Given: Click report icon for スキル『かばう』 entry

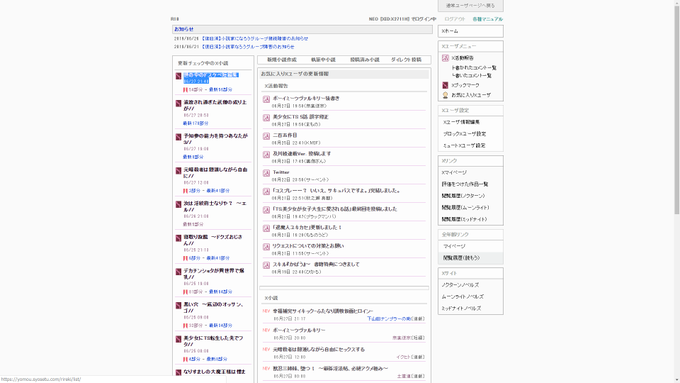Looking at the screenshot, I should pyautogui.click(x=266, y=265).
